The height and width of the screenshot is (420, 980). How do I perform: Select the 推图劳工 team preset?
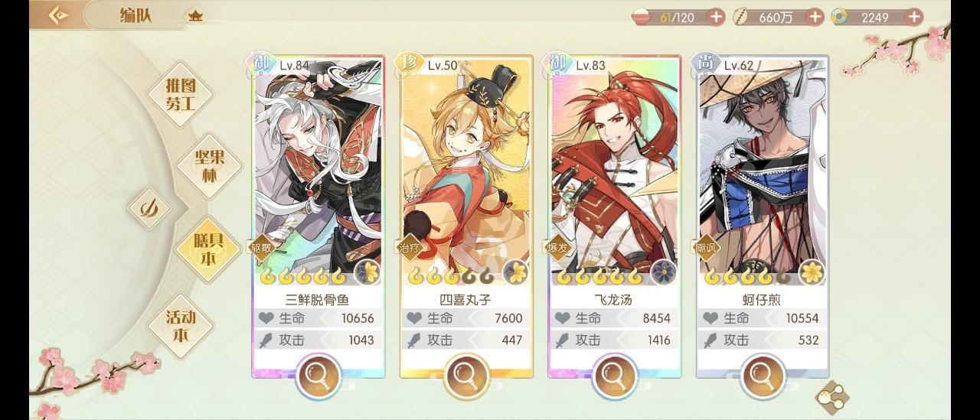(x=181, y=94)
